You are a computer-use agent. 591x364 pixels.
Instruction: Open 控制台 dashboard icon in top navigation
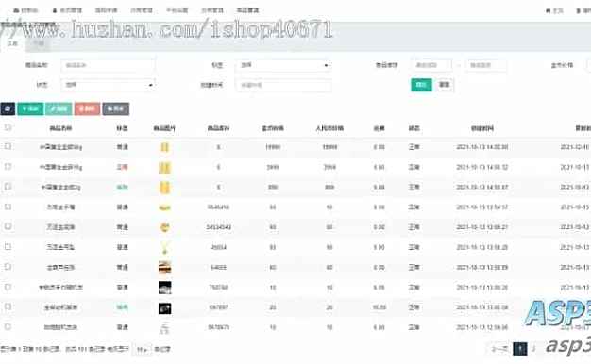pyautogui.click(x=16, y=10)
